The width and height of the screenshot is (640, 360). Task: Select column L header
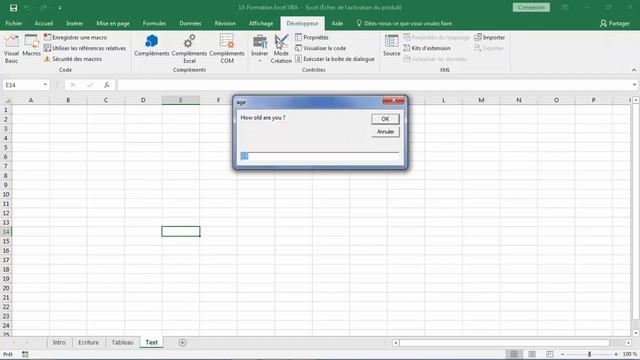pos(444,100)
